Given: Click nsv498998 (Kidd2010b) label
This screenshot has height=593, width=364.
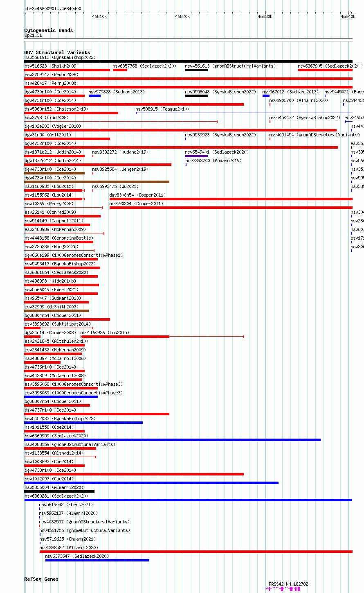Looking at the screenshot, I should click(50, 281).
